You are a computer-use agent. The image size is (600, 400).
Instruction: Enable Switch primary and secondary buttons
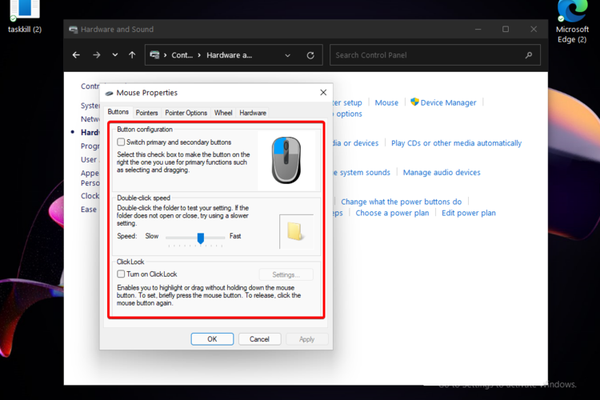(121, 143)
